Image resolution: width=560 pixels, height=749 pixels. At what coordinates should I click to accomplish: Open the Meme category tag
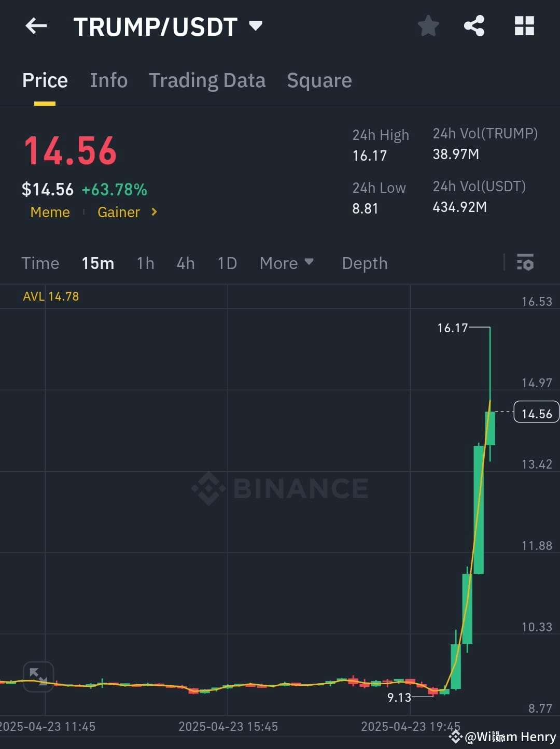click(50, 213)
